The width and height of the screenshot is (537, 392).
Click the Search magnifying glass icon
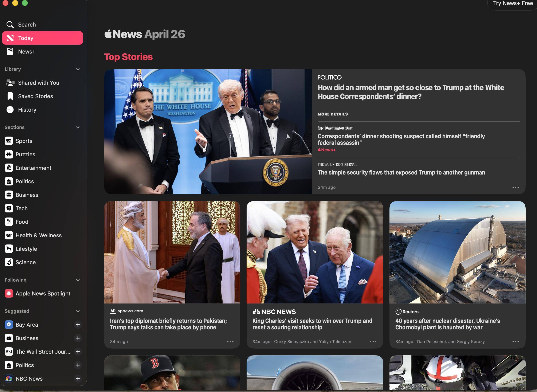pyautogui.click(x=10, y=24)
